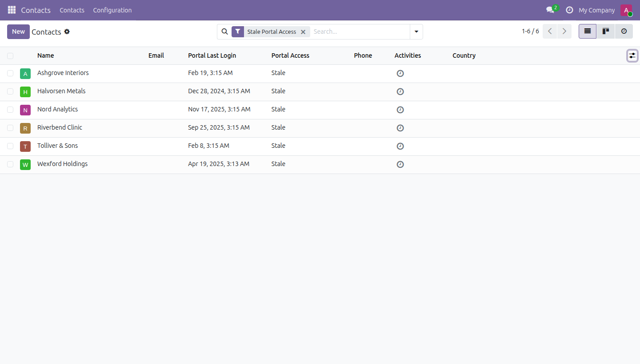This screenshot has width=640, height=364.
Task: Click the Nord Analytics avatar N
Action: tap(25, 110)
